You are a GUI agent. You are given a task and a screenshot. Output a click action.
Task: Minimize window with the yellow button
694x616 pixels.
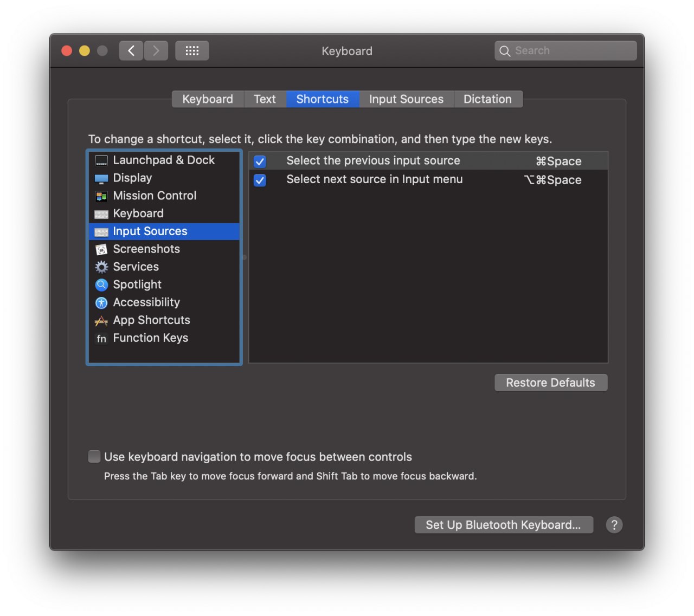click(85, 51)
